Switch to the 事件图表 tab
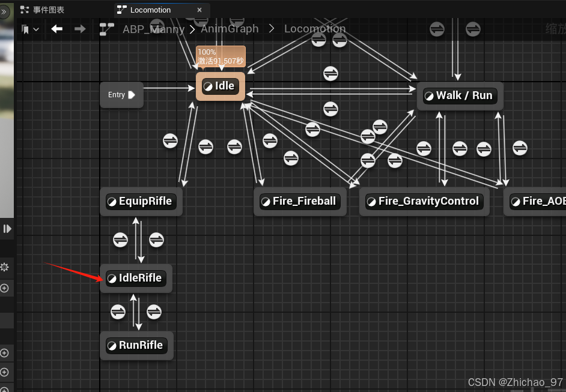Viewport: 566px width, 392px height. click(42, 10)
